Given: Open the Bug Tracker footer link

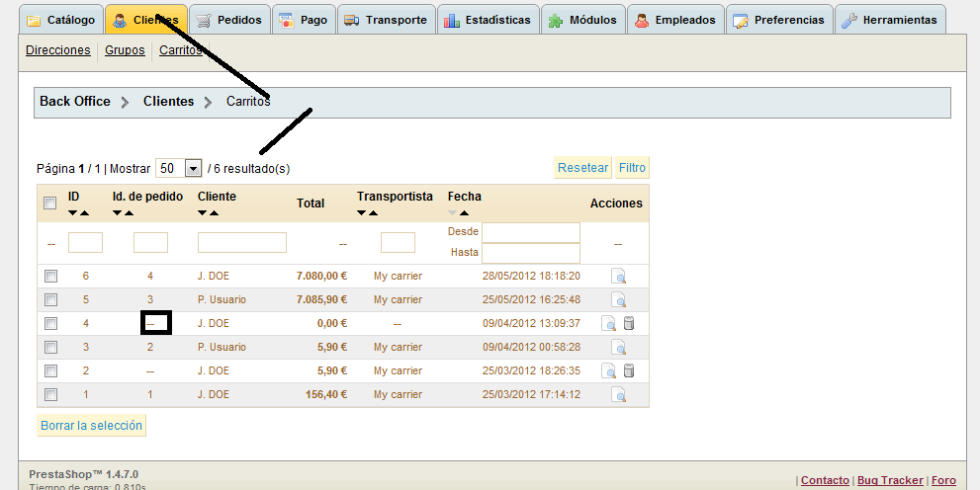Looking at the screenshot, I should click(x=890, y=480).
